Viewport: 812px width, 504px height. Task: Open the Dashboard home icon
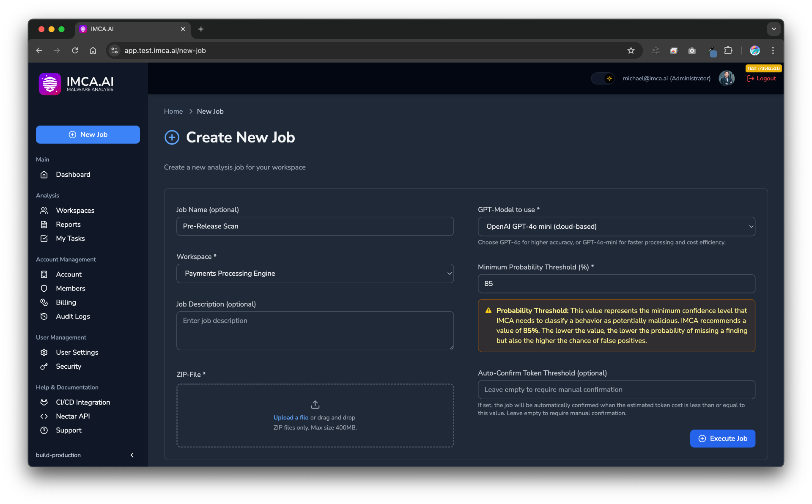coord(44,175)
